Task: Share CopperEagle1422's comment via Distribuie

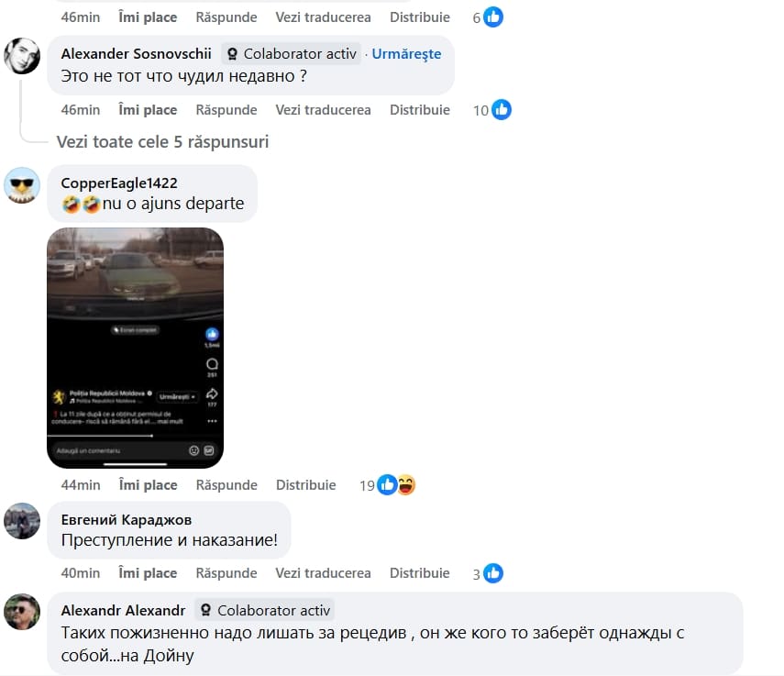Action: coord(305,485)
